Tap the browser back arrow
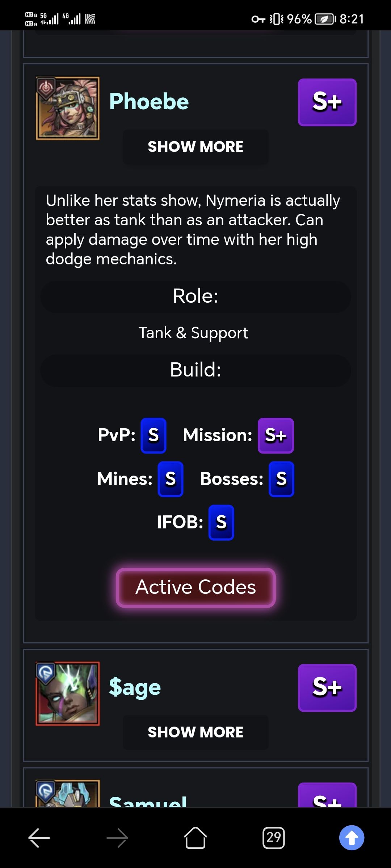 39,838
